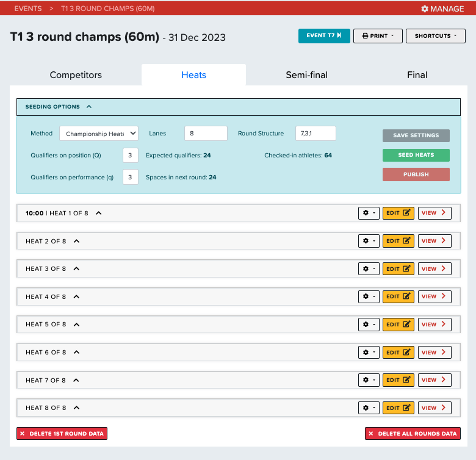Switch to the Semi-final tab
The width and height of the screenshot is (476, 460).
[306, 75]
